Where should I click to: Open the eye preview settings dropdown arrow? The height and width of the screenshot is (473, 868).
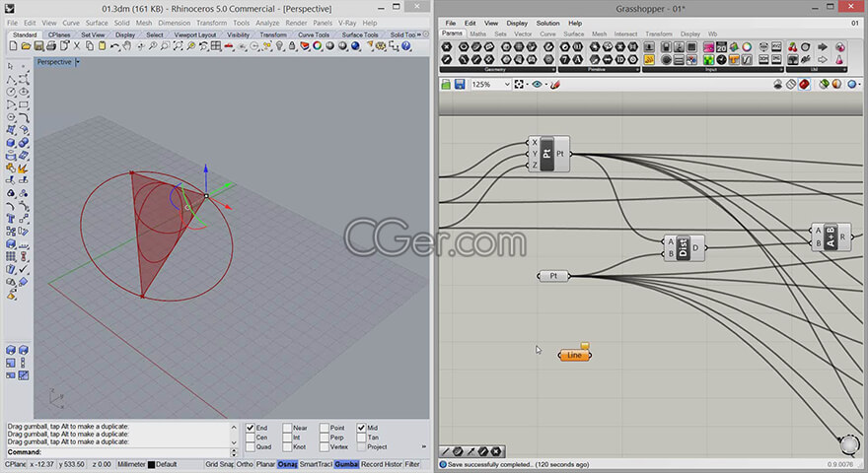(546, 85)
